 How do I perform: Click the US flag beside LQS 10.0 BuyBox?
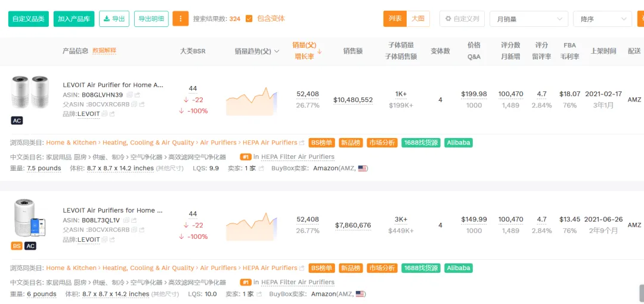360,294
